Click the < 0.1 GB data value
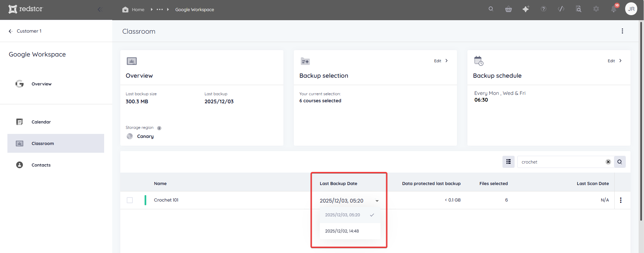The image size is (644, 253). [x=453, y=200]
